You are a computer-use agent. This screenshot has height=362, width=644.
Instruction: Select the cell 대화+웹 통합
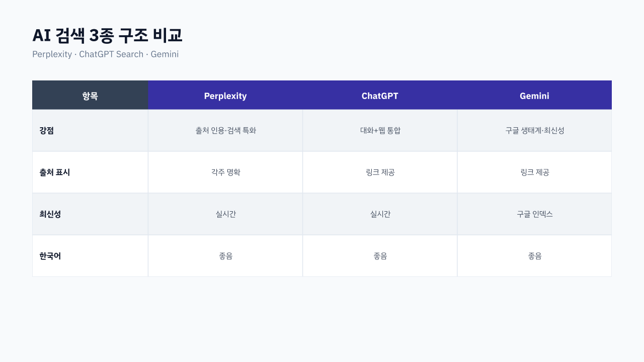click(380, 130)
